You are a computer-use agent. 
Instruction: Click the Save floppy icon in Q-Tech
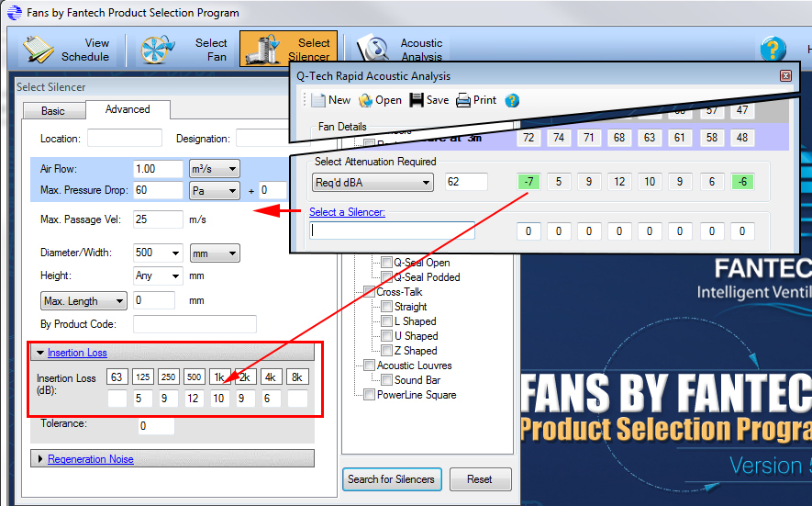pos(417,100)
